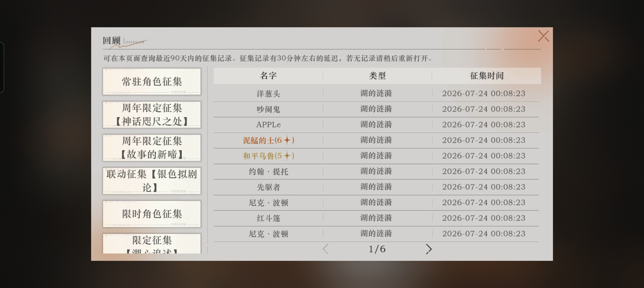Click the 1/6 page indicator
The height and width of the screenshot is (288, 644).
[377, 249]
